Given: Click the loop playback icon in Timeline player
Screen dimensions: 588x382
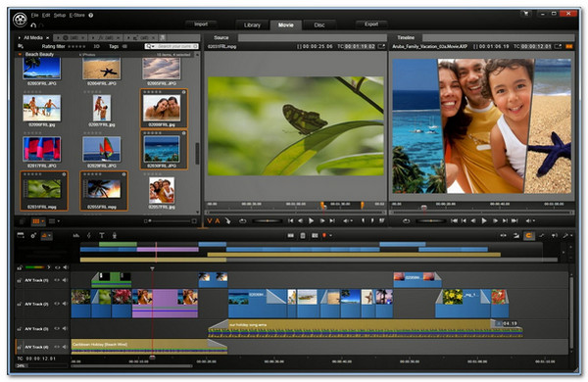Looking at the screenshot, I should [x=406, y=221].
